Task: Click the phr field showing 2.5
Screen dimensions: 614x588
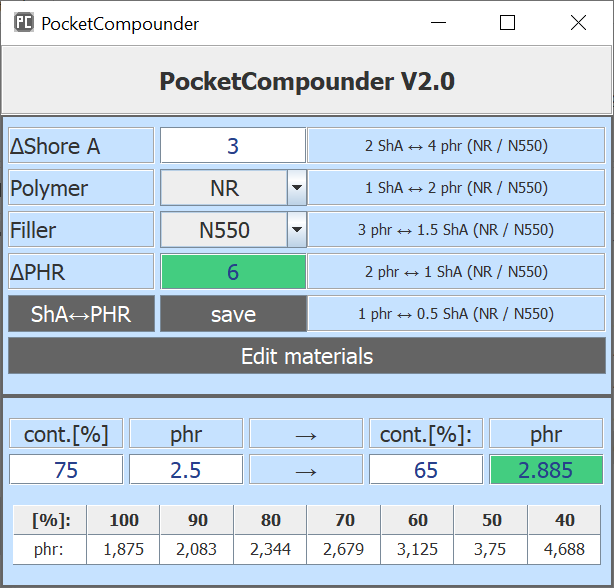Action: coord(186,470)
